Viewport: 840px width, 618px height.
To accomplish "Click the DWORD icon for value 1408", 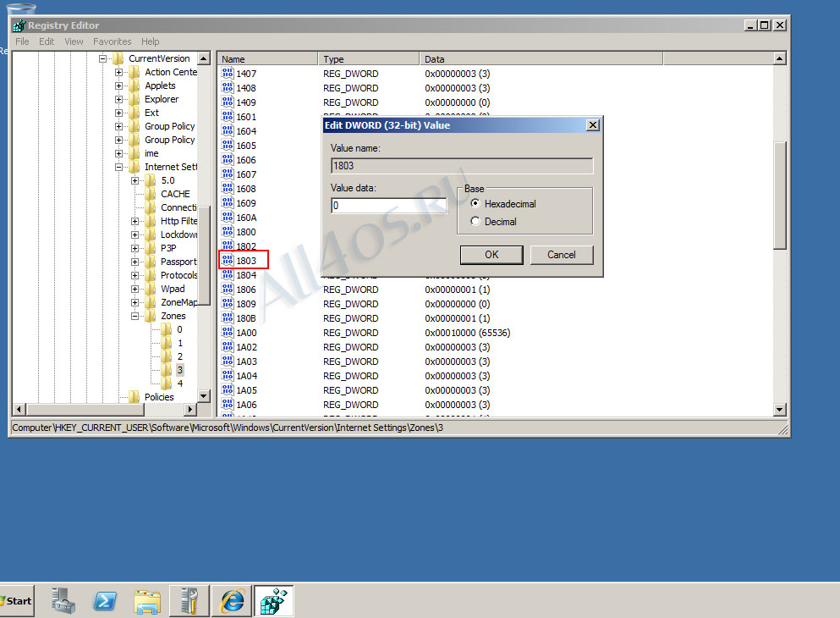I will click(228, 88).
